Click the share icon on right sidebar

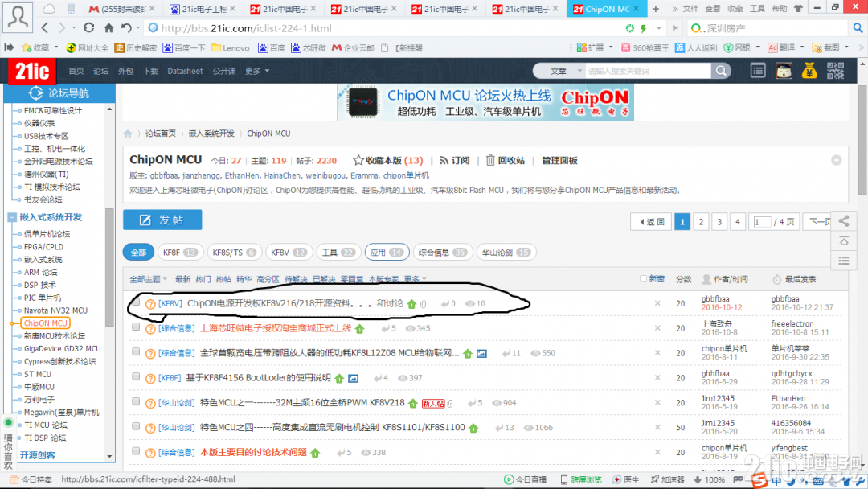pyautogui.click(x=844, y=221)
